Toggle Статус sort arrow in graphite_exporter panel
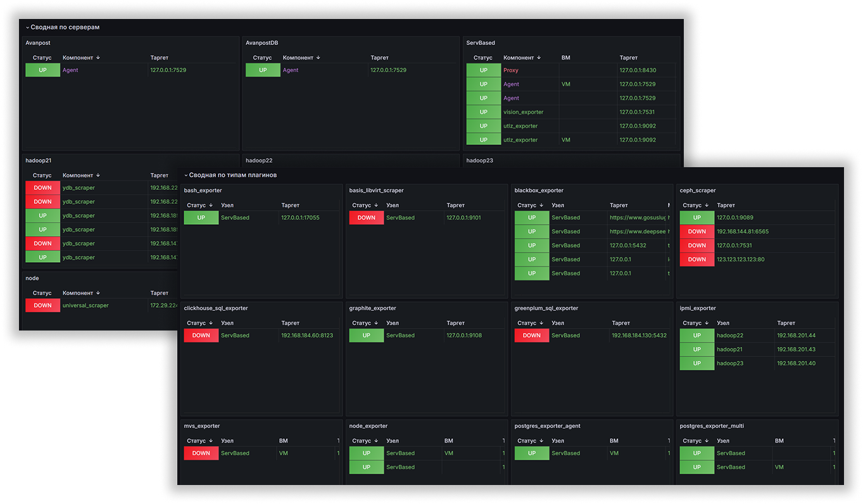Screen dimensions: 863x504 pos(376,323)
